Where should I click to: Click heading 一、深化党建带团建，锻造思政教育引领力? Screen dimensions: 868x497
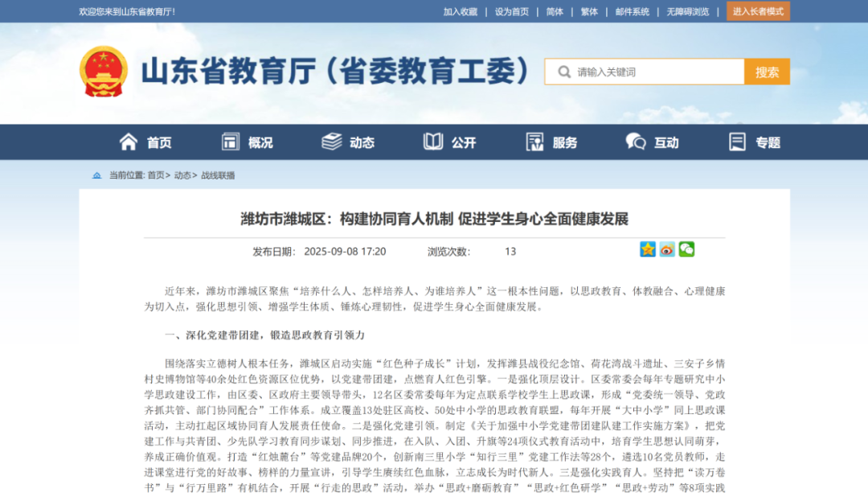pos(265,335)
